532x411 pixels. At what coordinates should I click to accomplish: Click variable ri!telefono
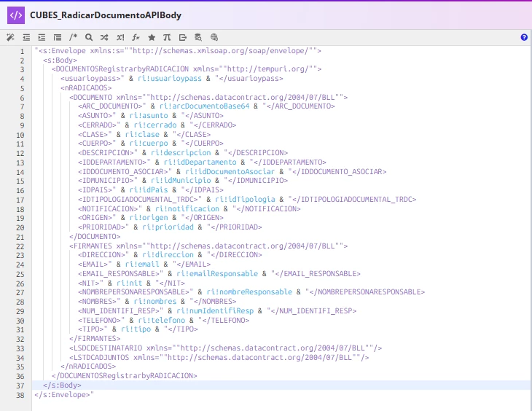(x=162, y=321)
